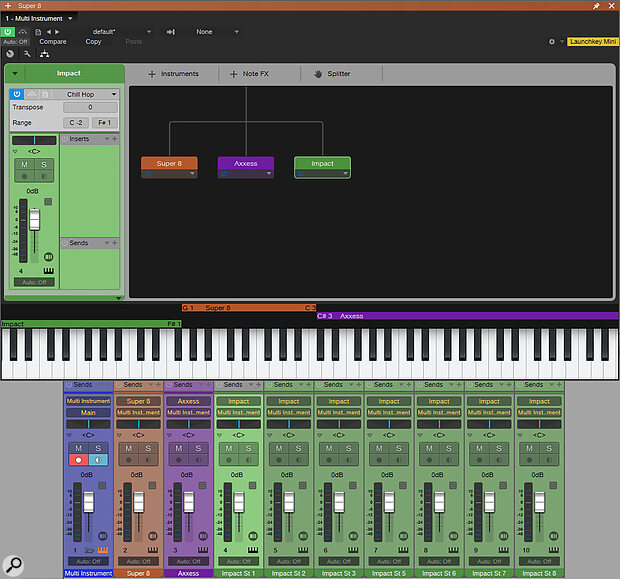Click the wrench icon below Auto Off
Screen dimensions: 620x579
[25, 53]
